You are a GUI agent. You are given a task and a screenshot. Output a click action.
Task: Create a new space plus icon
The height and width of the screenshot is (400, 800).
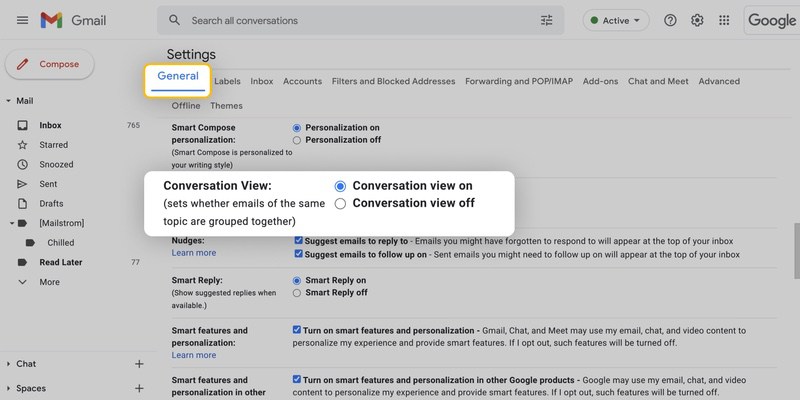139,388
